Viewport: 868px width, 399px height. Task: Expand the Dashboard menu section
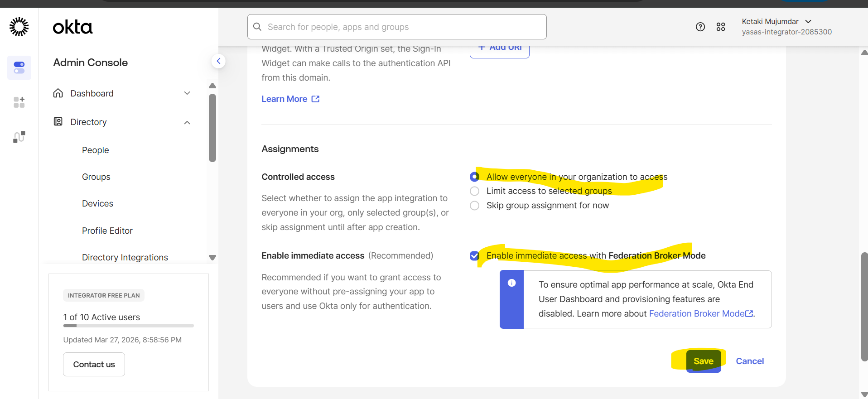tap(187, 93)
